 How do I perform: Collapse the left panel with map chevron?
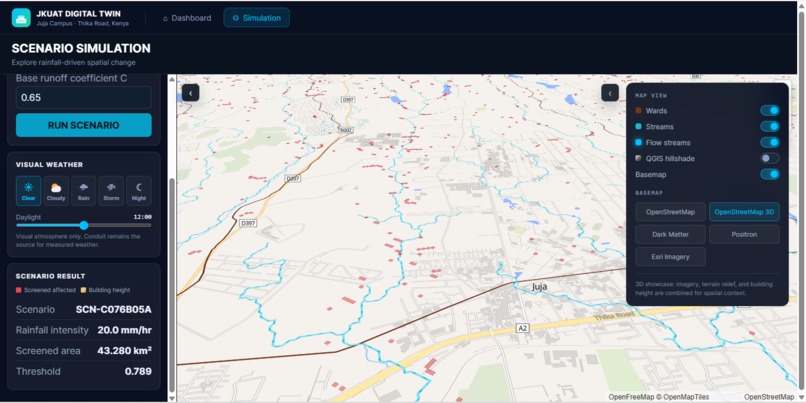(191, 93)
